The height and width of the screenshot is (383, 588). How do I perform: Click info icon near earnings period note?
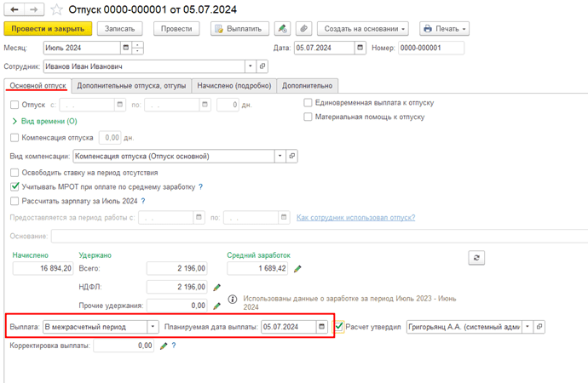233,299
